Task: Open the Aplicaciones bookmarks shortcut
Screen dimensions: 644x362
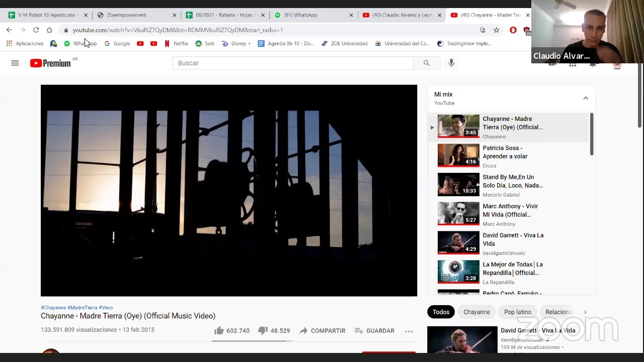Action: [25, 43]
